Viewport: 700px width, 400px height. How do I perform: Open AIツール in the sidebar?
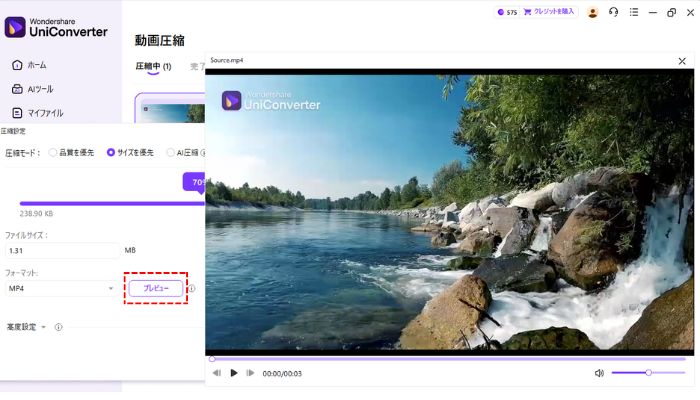39,89
